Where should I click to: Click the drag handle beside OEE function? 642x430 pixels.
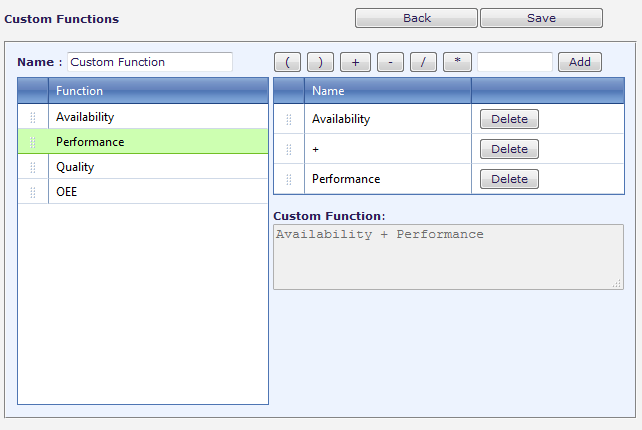click(33, 192)
